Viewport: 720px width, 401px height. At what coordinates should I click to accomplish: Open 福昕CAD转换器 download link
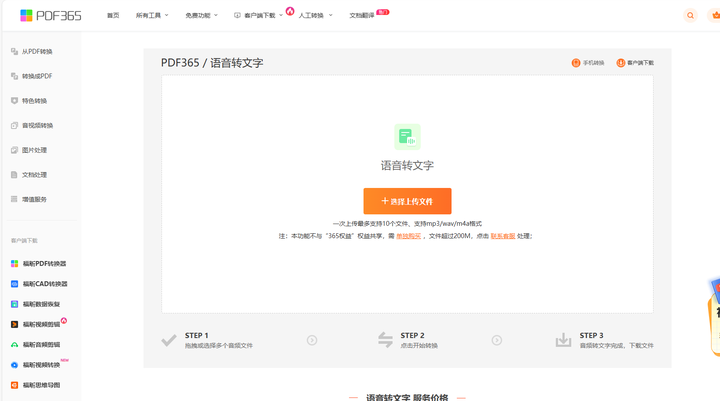[45, 284]
